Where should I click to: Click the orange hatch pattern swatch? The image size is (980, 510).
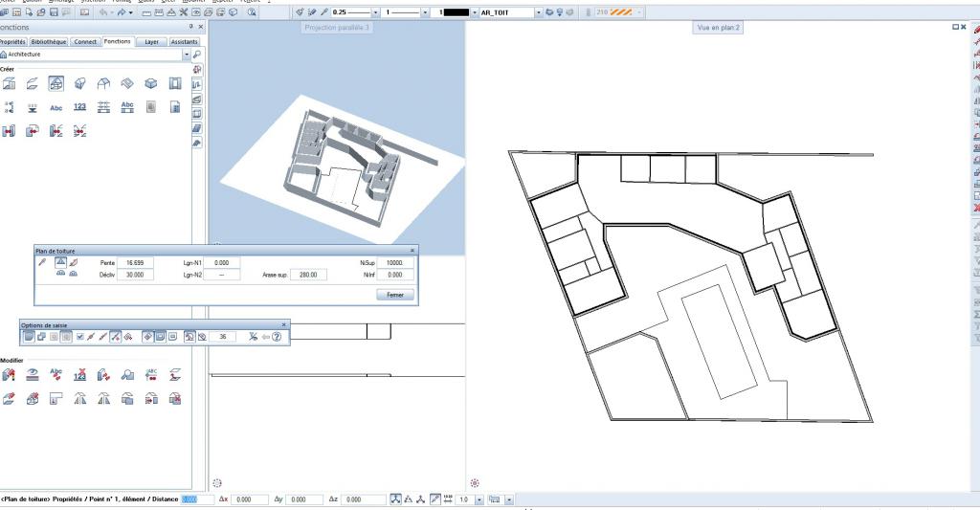pyautogui.click(x=620, y=12)
